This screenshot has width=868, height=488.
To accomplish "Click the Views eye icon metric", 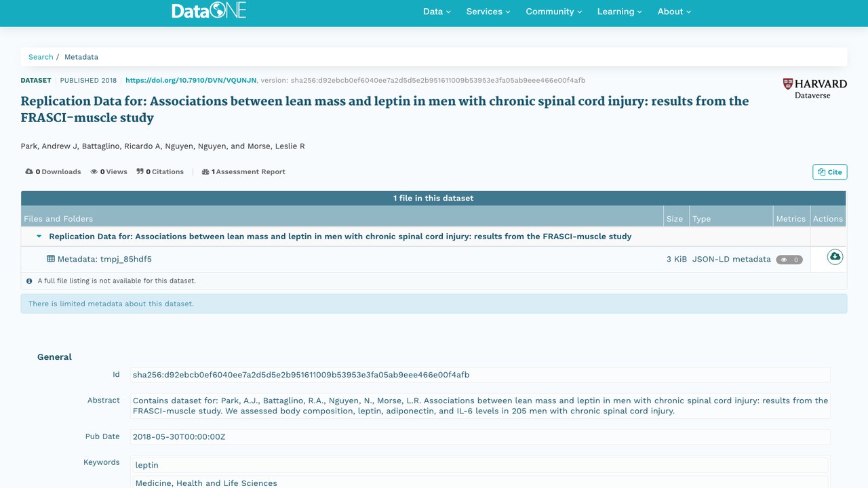I will [95, 171].
